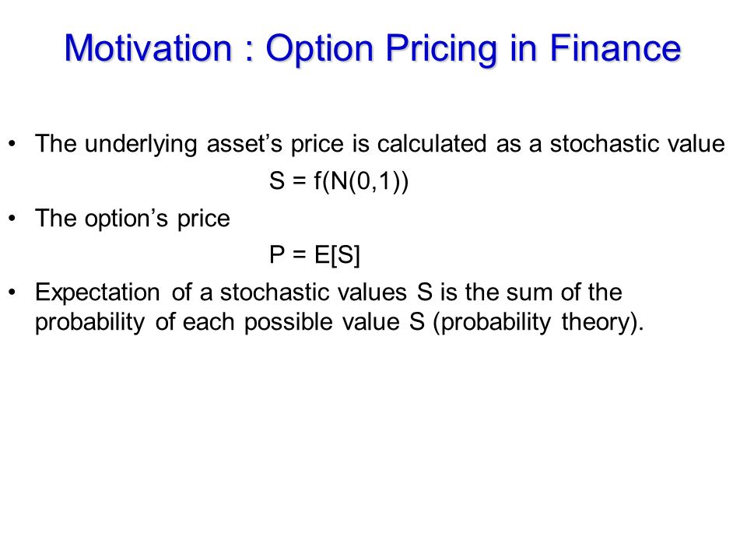Viewport: 747px width, 560px height.
Task: Click the word 'Finance' in the title
Action: [615, 48]
